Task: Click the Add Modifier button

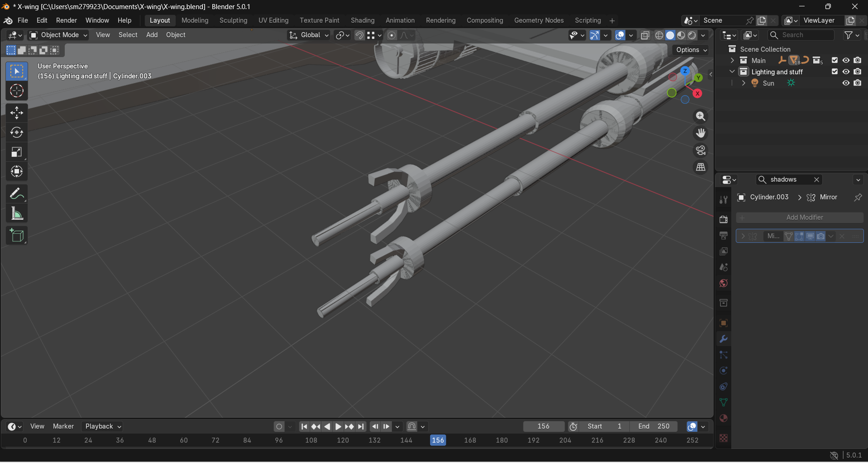Action: pyautogui.click(x=800, y=217)
